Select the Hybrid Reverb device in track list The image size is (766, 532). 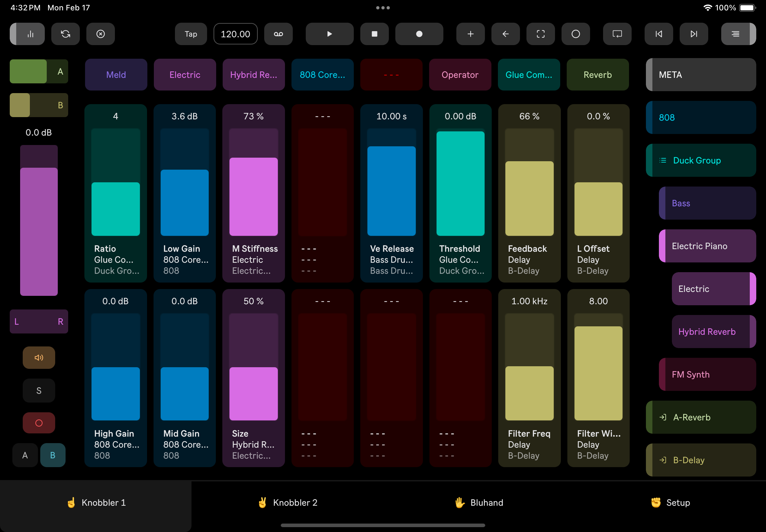click(714, 332)
